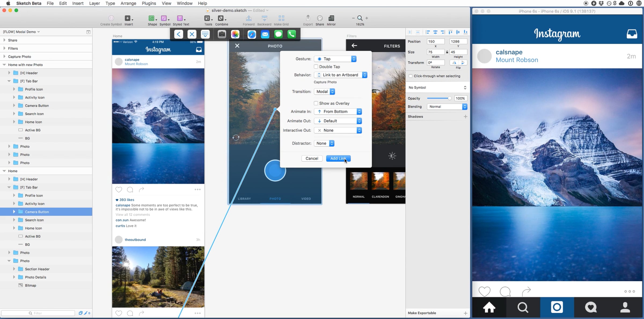Change the Transition dropdown from Modal
Screen dimensions: 644x319
324,91
